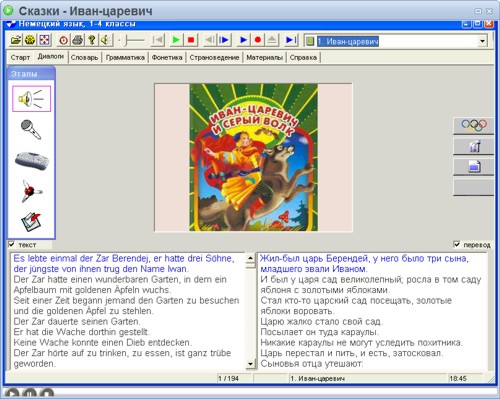
Task: Select the listening speaker stage icon
Action: click(31, 98)
